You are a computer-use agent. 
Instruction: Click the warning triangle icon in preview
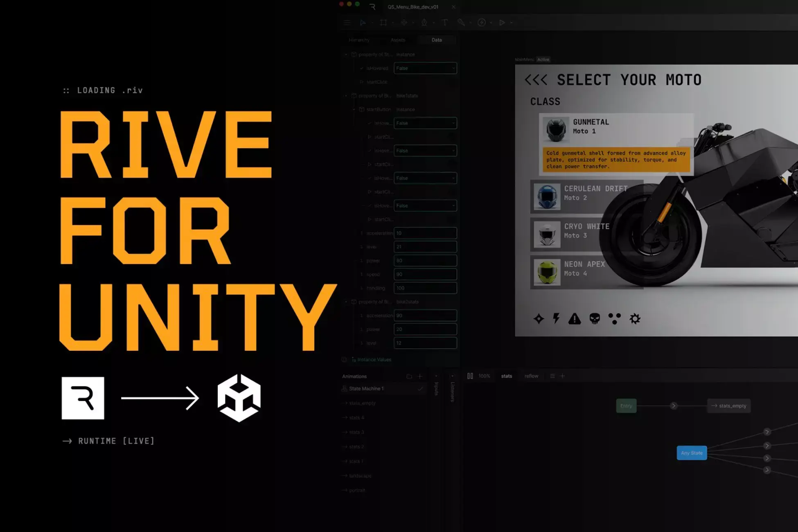[575, 319]
